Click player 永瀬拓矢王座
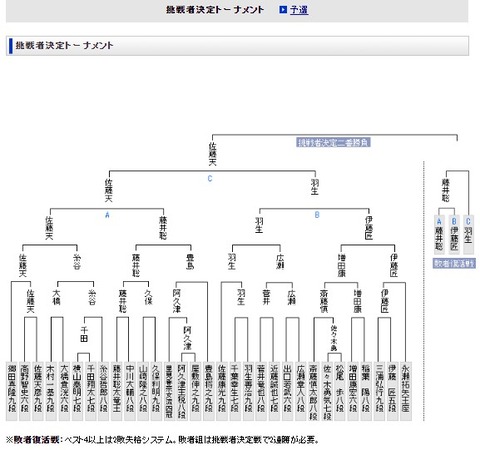The height and width of the screenshot is (450, 480). (405, 391)
